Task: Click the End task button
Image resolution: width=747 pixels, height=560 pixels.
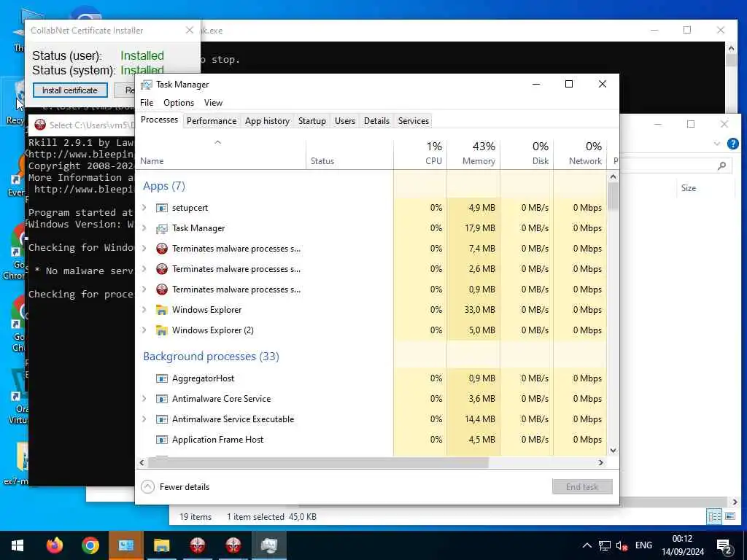Action: click(582, 486)
